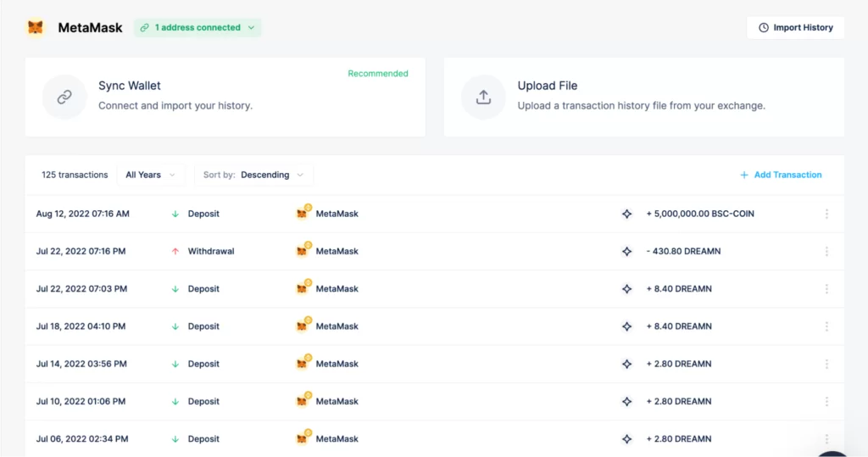868x457 pixels.
Task: Open the Sort by Descending dropdown
Action: pos(253,175)
